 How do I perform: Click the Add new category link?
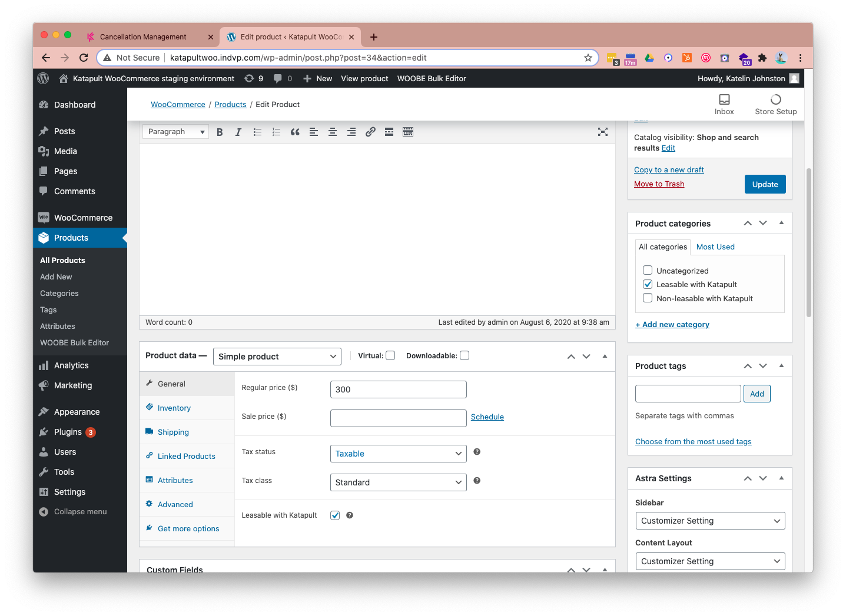coord(672,324)
